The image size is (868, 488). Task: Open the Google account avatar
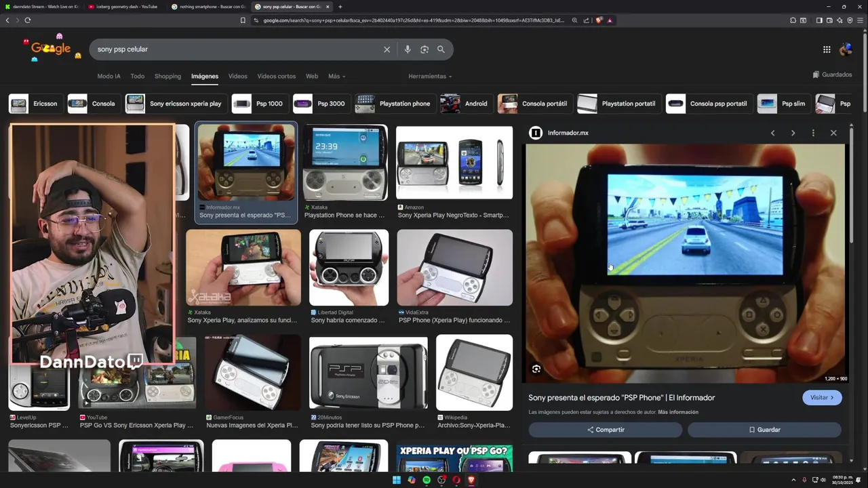coord(846,49)
